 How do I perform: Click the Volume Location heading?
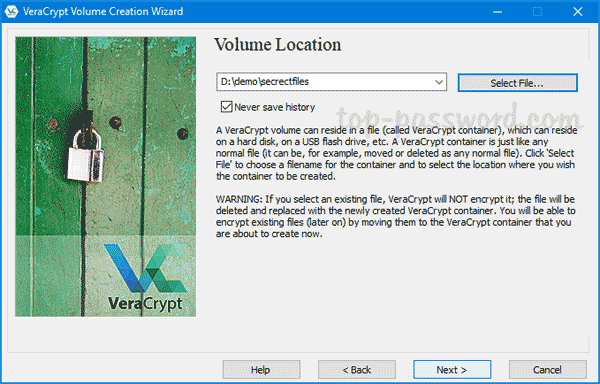[x=277, y=45]
